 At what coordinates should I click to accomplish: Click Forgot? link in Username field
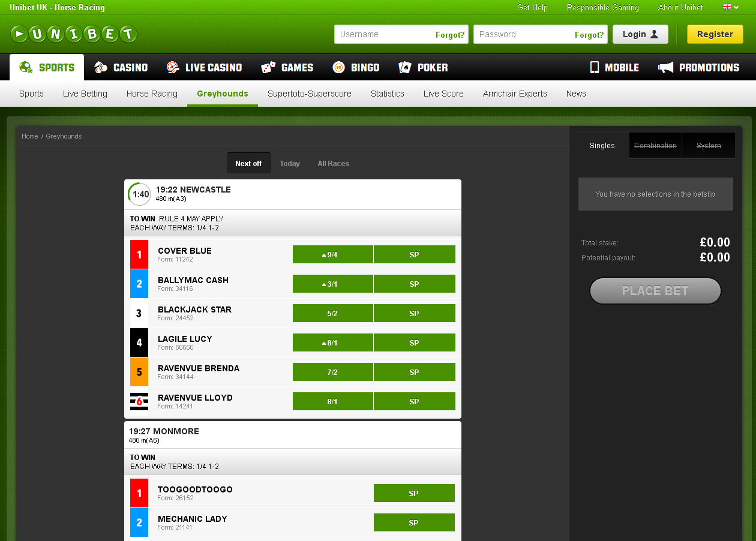point(450,35)
